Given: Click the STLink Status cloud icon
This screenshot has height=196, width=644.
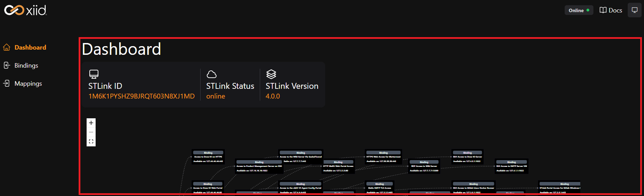Looking at the screenshot, I should click(211, 74).
